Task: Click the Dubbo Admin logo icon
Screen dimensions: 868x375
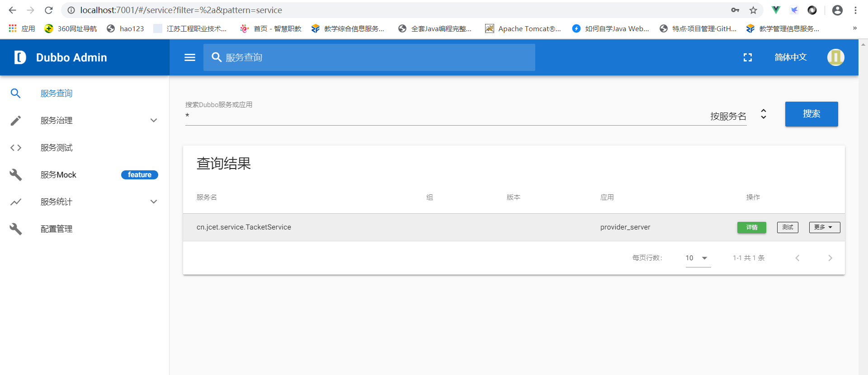Action: point(20,57)
